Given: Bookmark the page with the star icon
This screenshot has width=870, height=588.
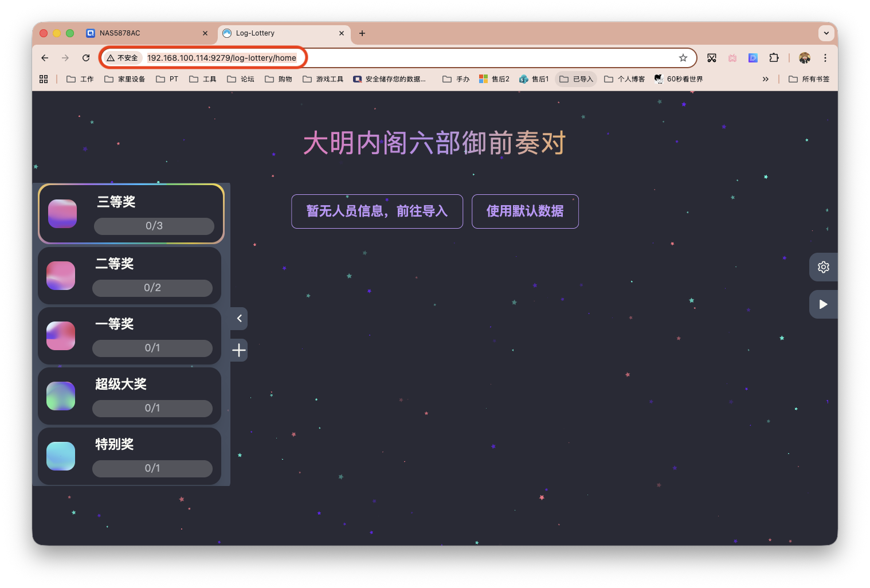Looking at the screenshot, I should [683, 58].
